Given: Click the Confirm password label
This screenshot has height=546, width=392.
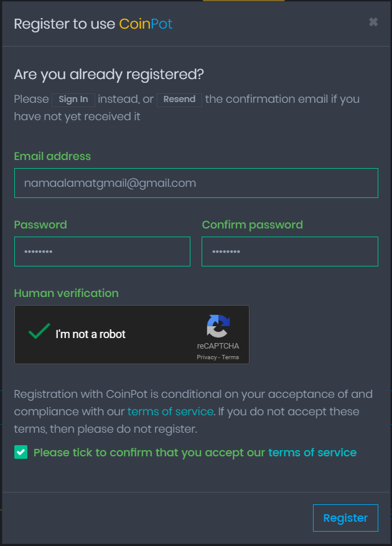Looking at the screenshot, I should [252, 225].
